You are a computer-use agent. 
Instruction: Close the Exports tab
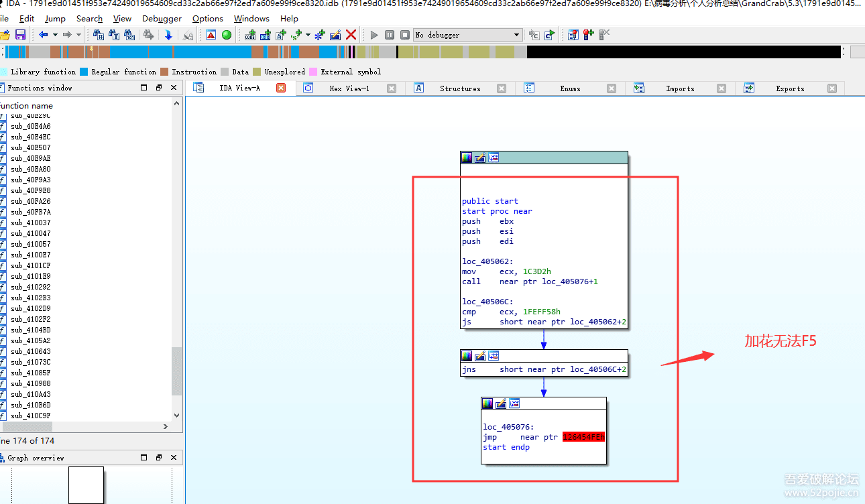832,88
